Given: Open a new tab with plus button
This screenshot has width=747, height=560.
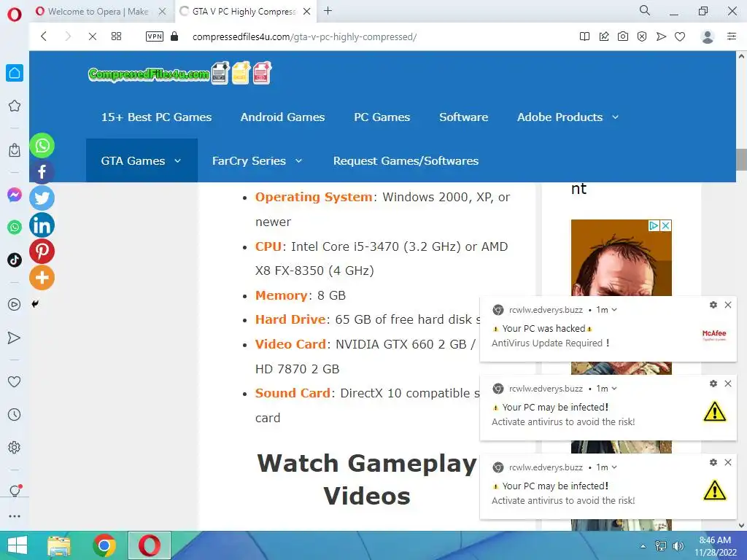Looking at the screenshot, I should 328,11.
